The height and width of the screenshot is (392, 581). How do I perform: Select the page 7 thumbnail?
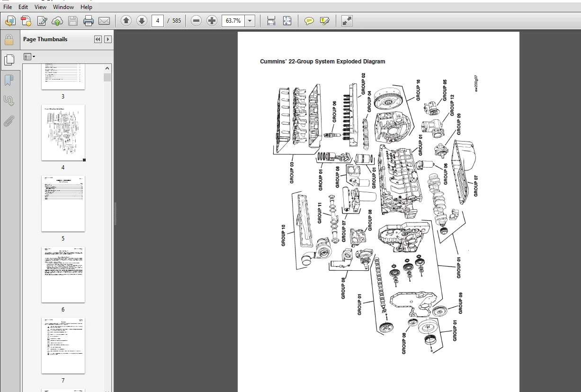63,346
